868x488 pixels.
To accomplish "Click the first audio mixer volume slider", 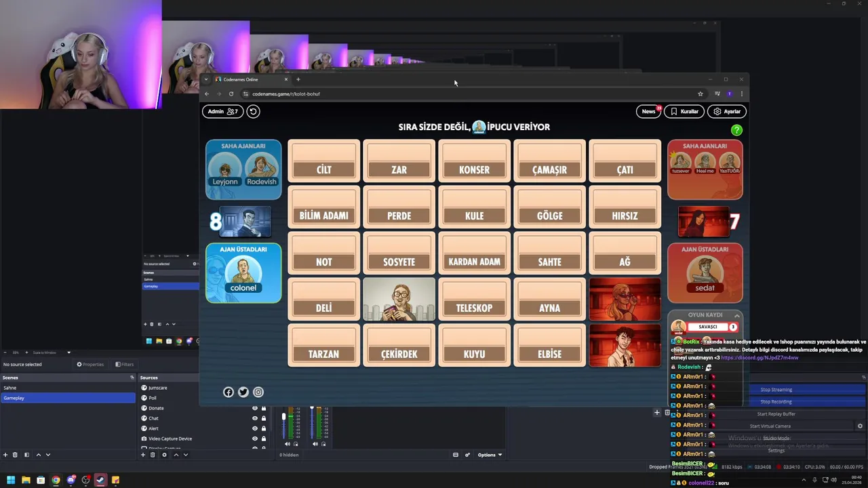I will [284, 424].
